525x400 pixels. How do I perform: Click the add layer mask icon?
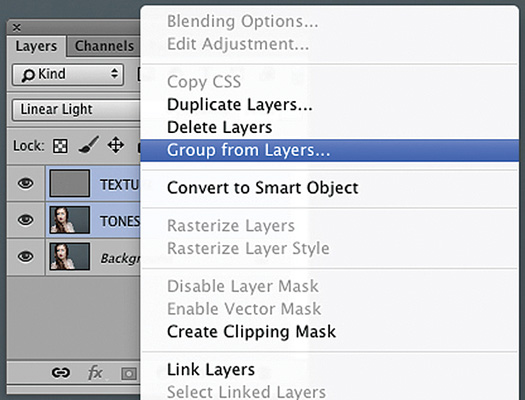point(129,374)
